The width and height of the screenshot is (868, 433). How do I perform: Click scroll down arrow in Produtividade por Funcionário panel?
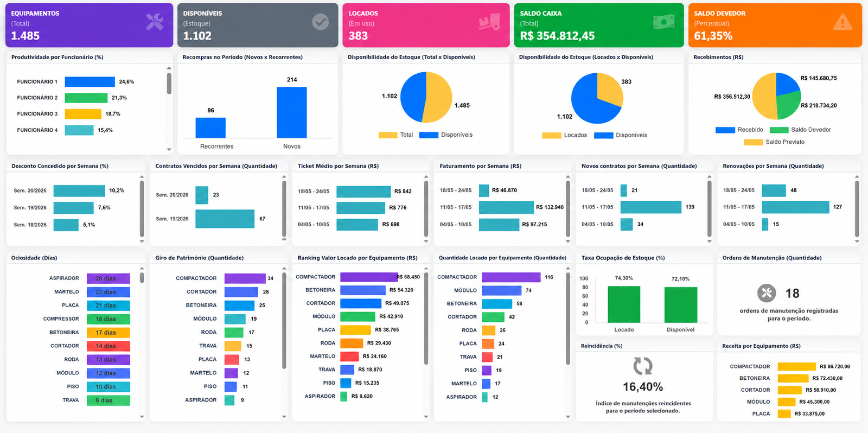[x=169, y=149]
